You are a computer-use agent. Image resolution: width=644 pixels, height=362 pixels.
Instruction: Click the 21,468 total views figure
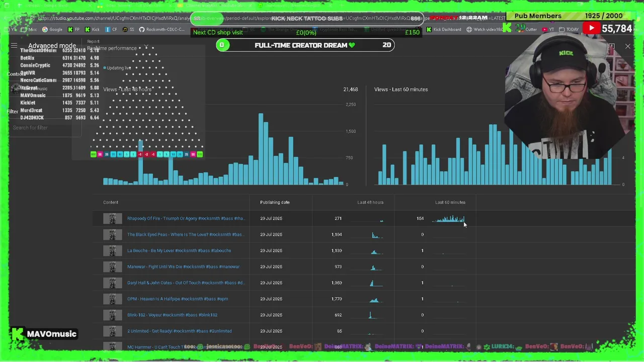pos(351,89)
